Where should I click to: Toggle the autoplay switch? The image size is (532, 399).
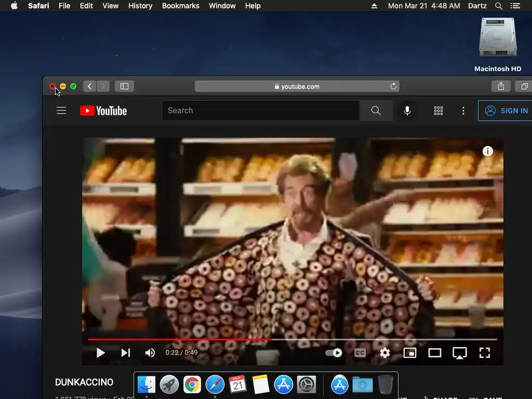click(334, 353)
